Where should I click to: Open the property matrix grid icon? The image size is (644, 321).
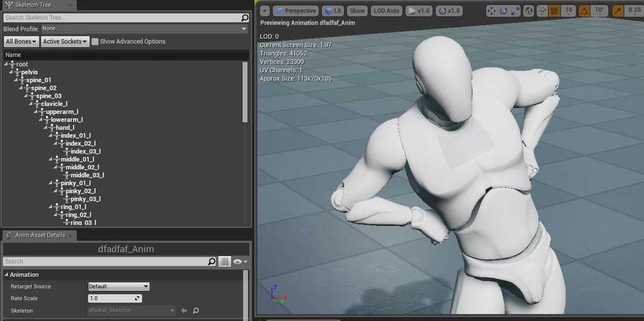point(225,261)
